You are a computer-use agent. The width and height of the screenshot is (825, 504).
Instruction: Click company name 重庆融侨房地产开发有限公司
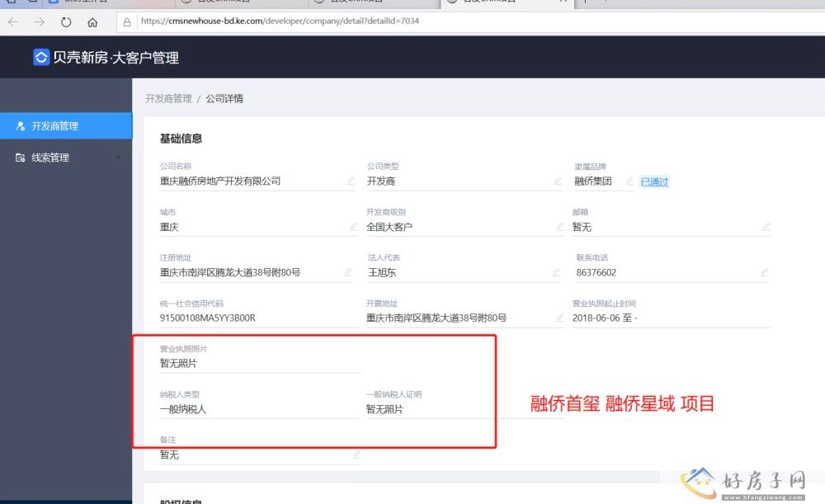[220, 181]
